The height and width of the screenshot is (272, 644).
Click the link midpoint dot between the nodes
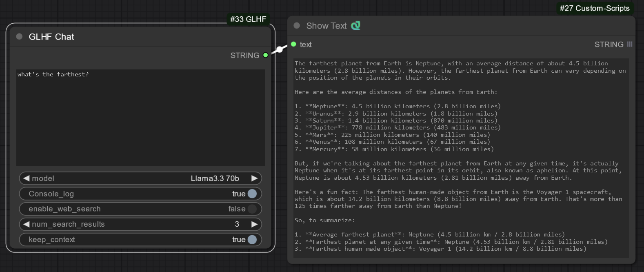pyautogui.click(x=280, y=49)
